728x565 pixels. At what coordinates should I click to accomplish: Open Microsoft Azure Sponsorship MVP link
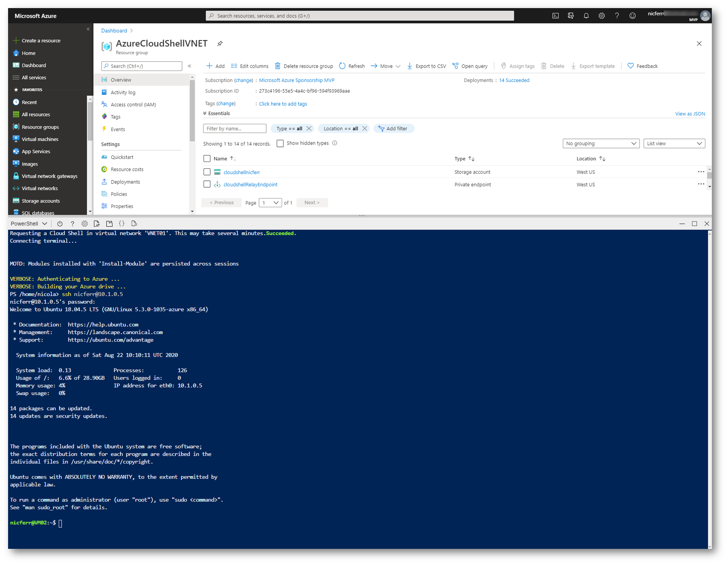(x=297, y=80)
